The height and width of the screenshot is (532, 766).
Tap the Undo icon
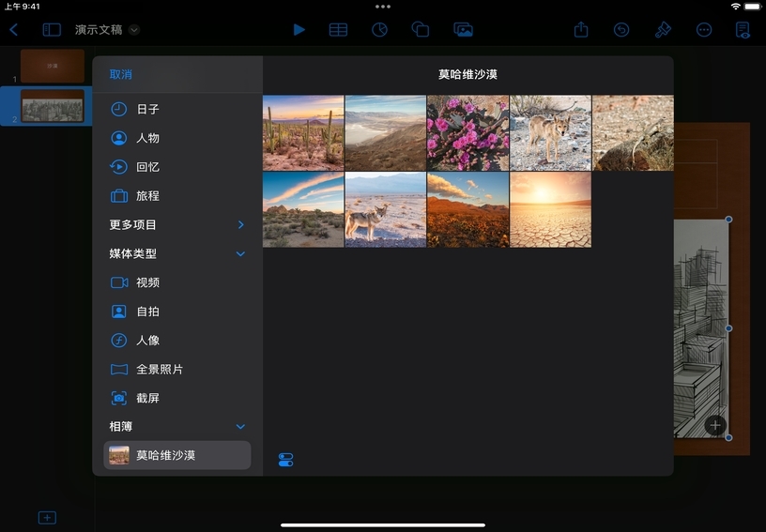pos(621,30)
